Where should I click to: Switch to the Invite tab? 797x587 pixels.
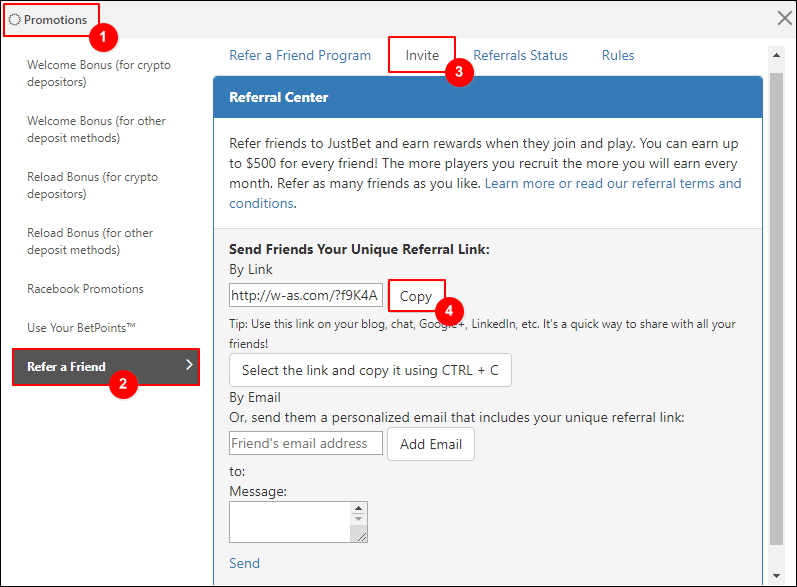422,55
